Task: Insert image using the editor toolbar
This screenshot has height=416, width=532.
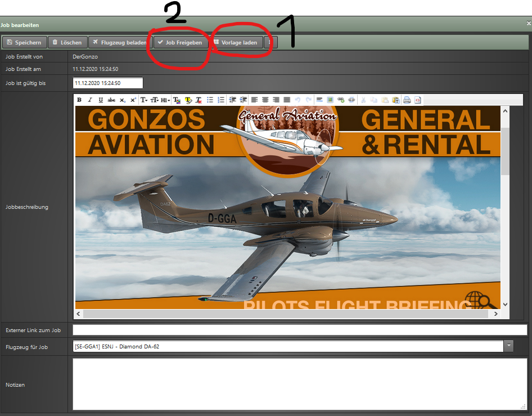Action: click(330, 100)
